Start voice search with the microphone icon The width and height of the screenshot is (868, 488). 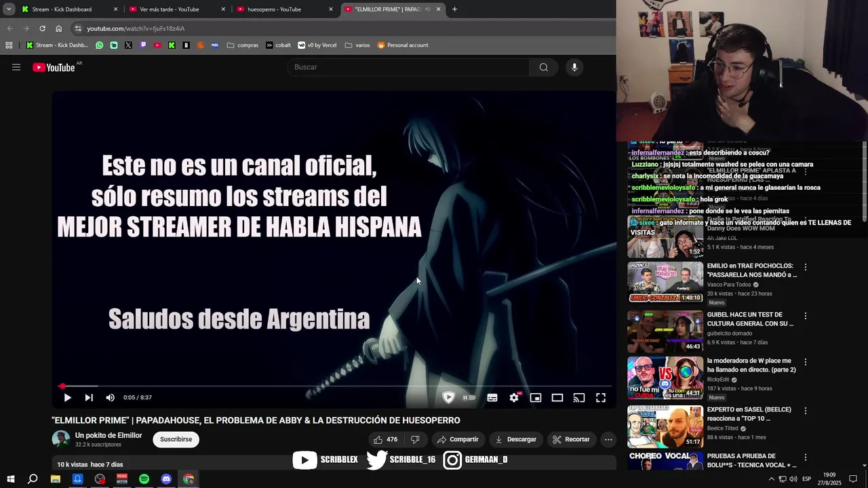pyautogui.click(x=574, y=67)
